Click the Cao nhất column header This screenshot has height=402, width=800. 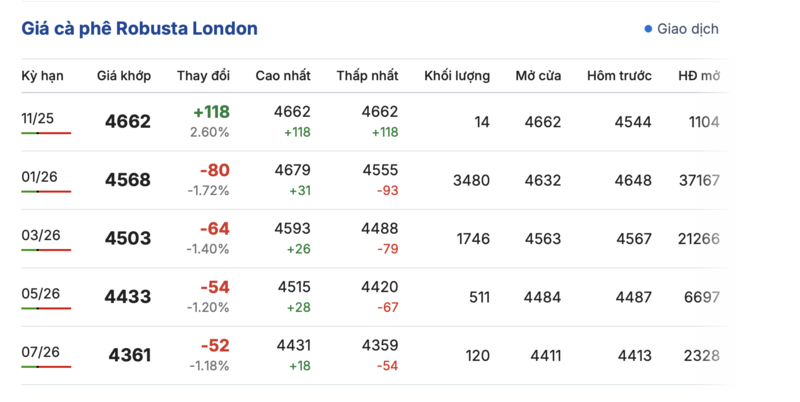coord(283,76)
